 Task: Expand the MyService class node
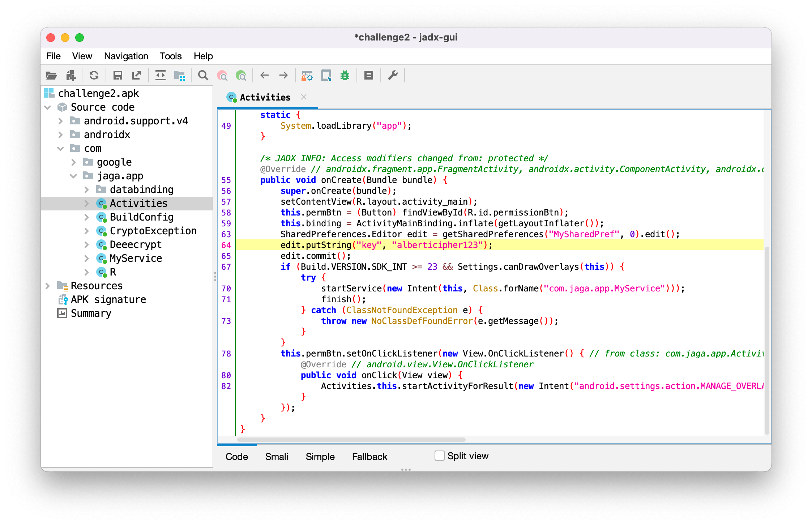pos(86,259)
